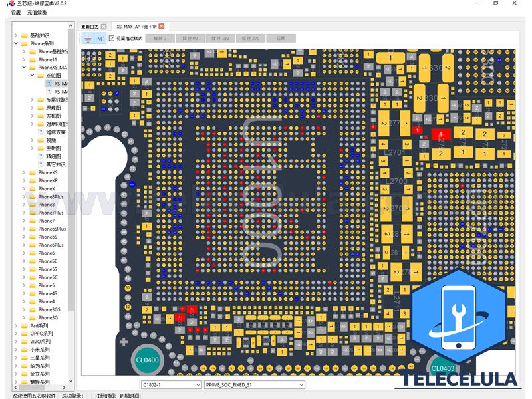Expand the 多层线路图 folder node
Screen dimensions: 532x399
click(x=32, y=100)
